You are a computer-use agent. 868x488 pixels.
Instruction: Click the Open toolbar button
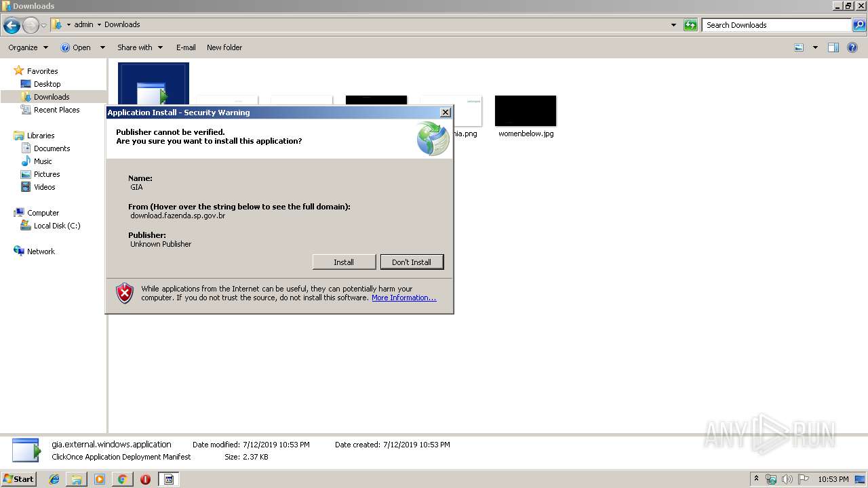pyautogui.click(x=76, y=47)
